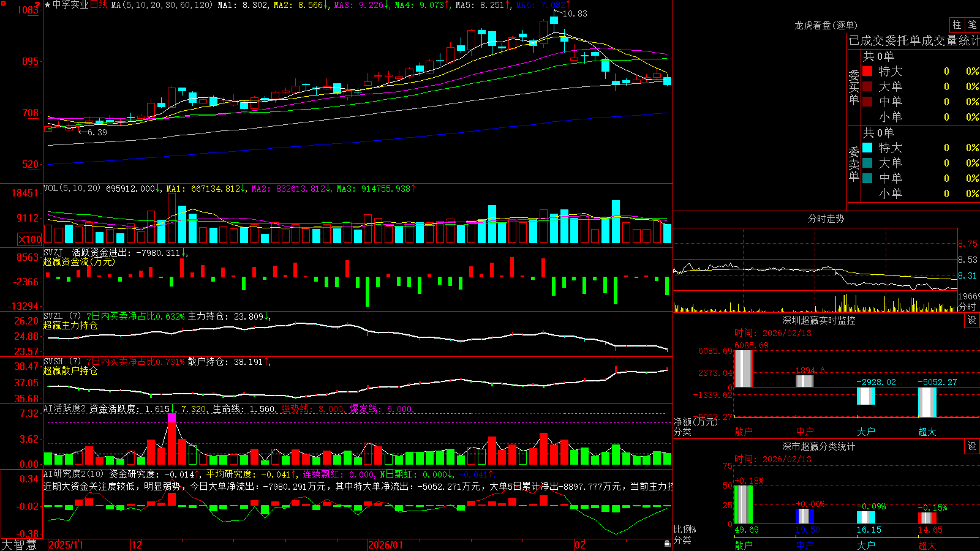Click the star icon before 中孚实业
This screenshot has height=551, width=980.
coord(48,5)
